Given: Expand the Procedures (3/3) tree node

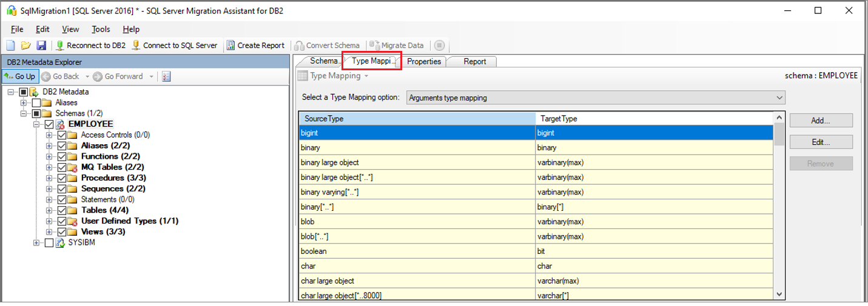Looking at the screenshot, I should 50,178.
